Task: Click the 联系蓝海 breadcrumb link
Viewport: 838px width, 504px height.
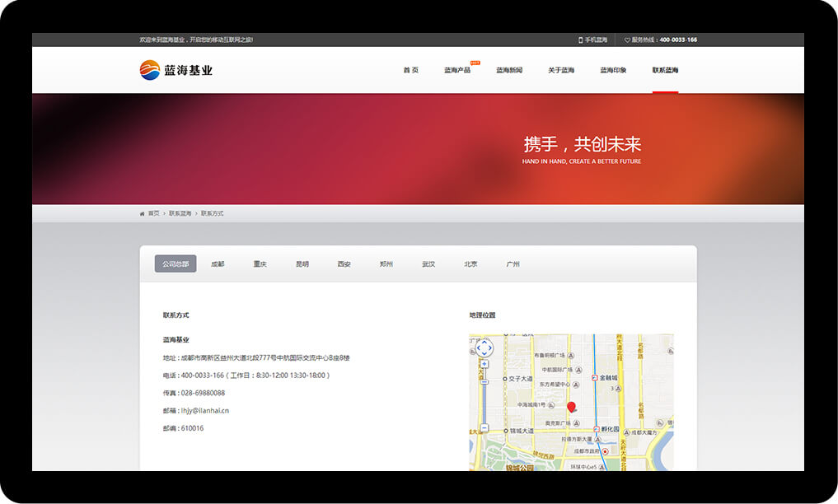Action: point(180,214)
